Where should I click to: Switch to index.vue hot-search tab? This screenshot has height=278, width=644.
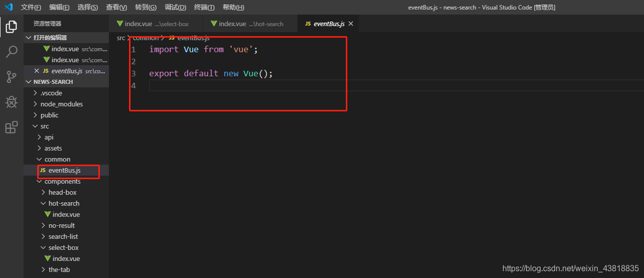click(250, 24)
